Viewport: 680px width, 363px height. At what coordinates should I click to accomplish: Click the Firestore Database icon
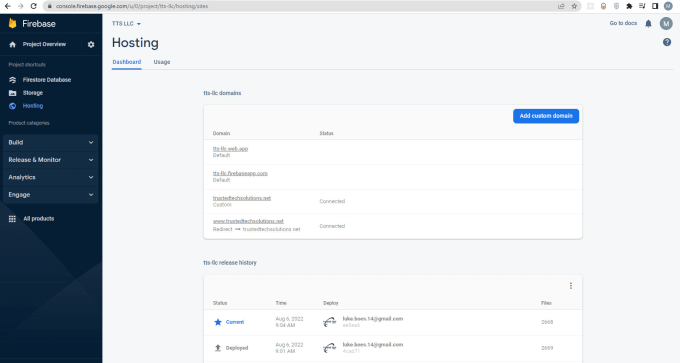12,80
